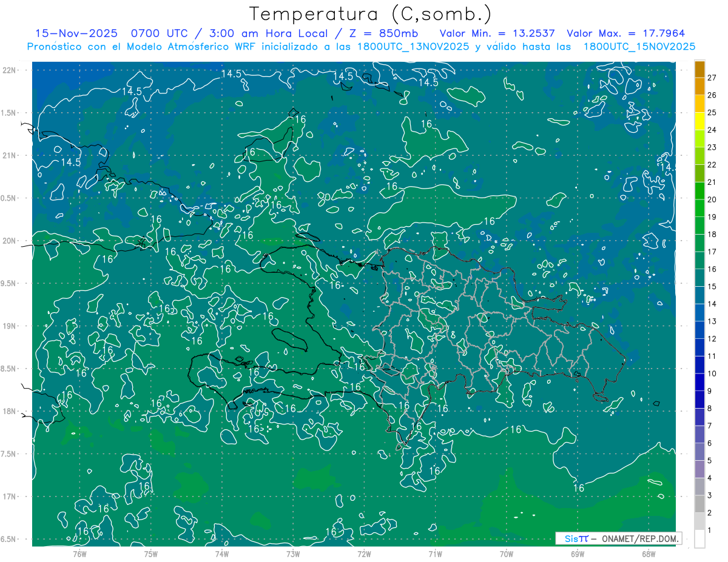Click legend number '18'
Screen dimensions: 728x562
(x=712, y=234)
